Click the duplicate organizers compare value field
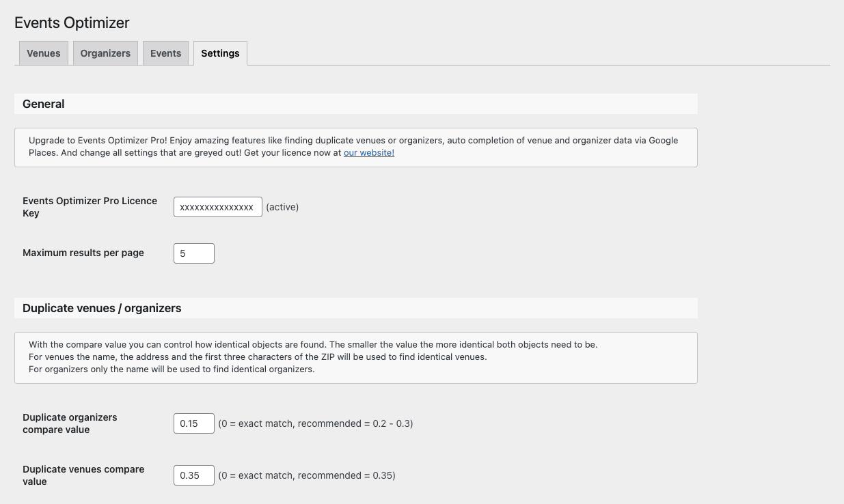 194,423
